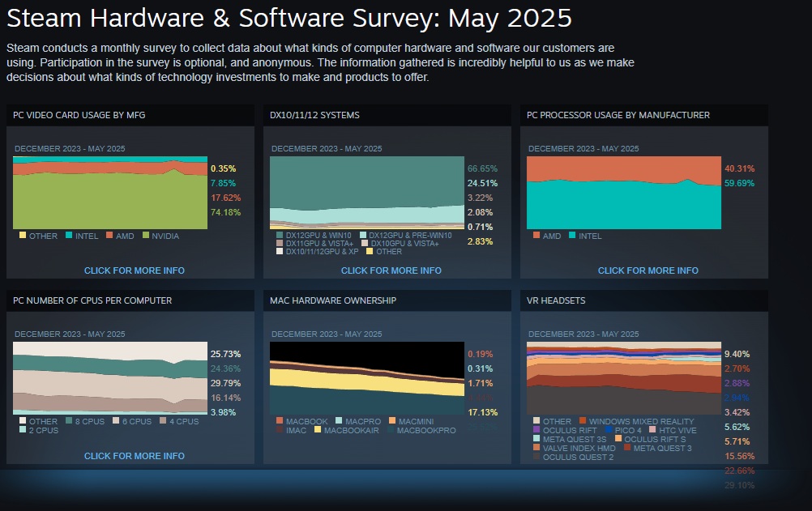812x511 pixels.
Task: Click the PC Video Card Usage area chart
Action: point(109,193)
